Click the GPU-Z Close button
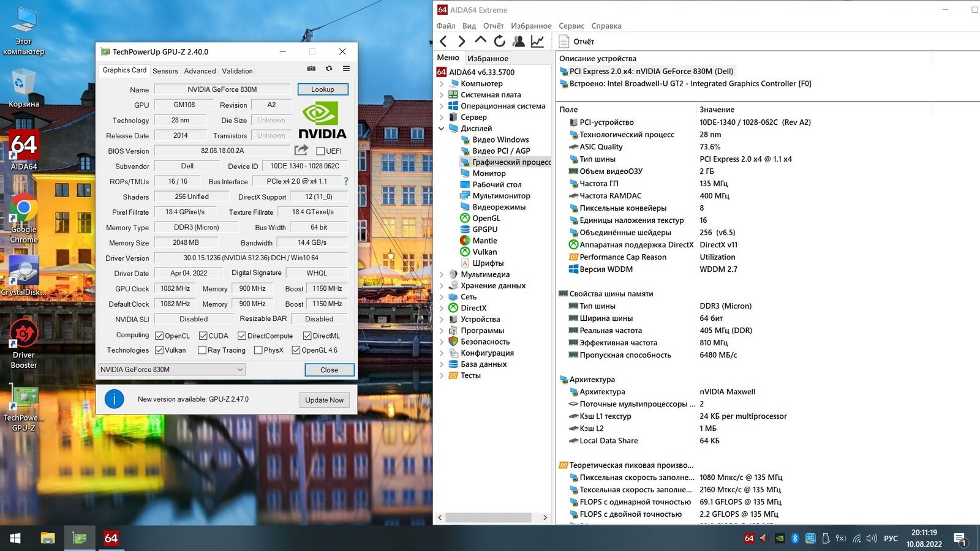 [329, 370]
